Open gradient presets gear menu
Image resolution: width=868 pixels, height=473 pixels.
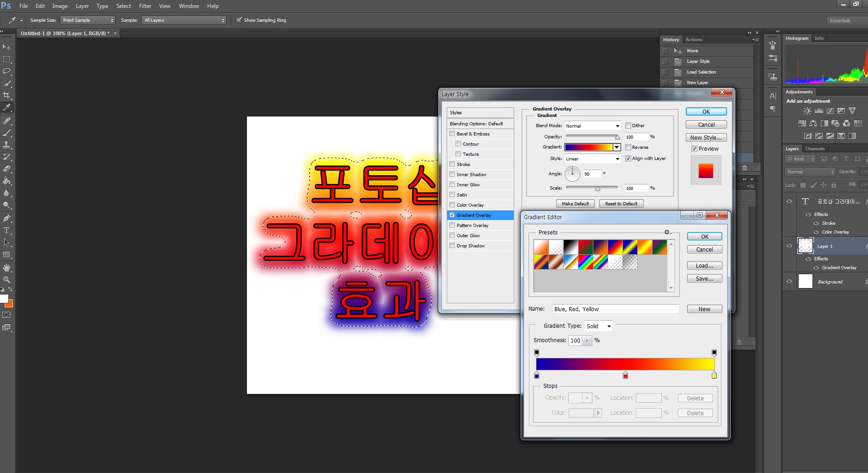click(667, 232)
